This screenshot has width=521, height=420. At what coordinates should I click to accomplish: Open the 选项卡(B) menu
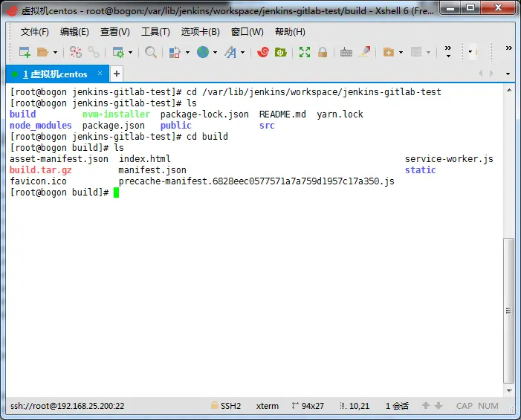[x=200, y=32]
